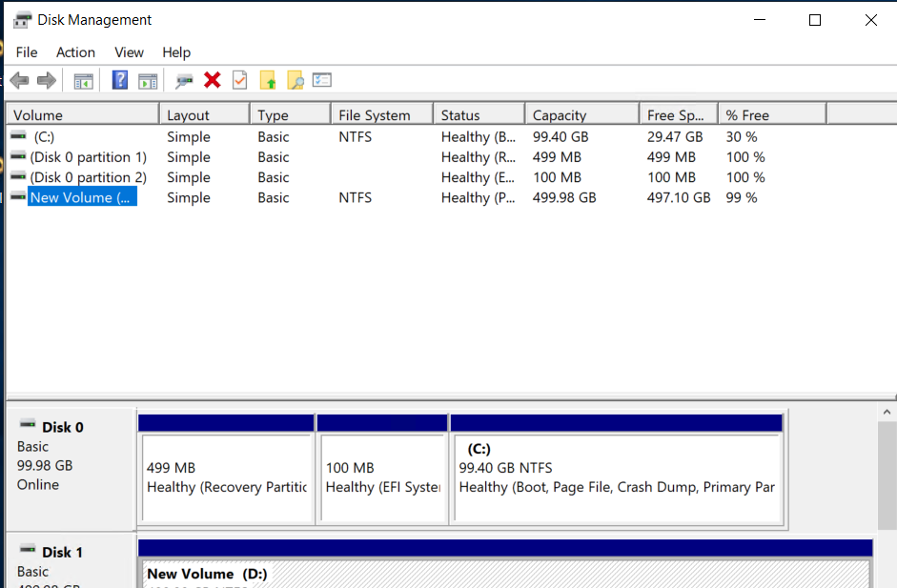Open the File menu
This screenshot has width=897, height=588.
[x=27, y=52]
